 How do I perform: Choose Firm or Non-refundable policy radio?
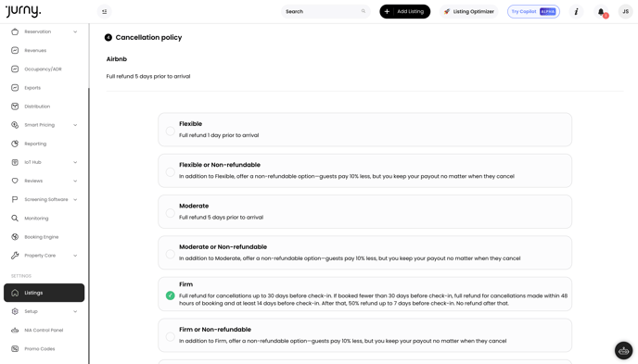(170, 336)
